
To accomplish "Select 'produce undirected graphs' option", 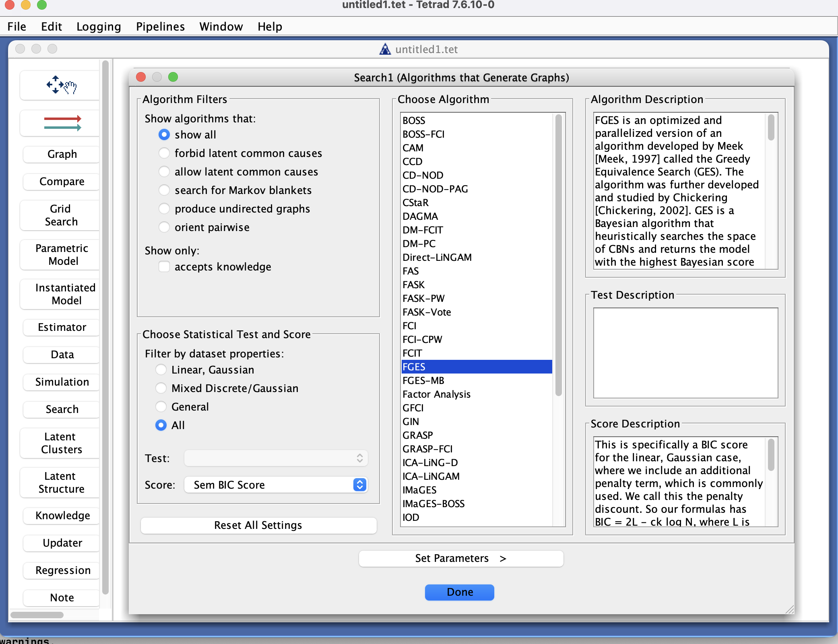I will [164, 208].
